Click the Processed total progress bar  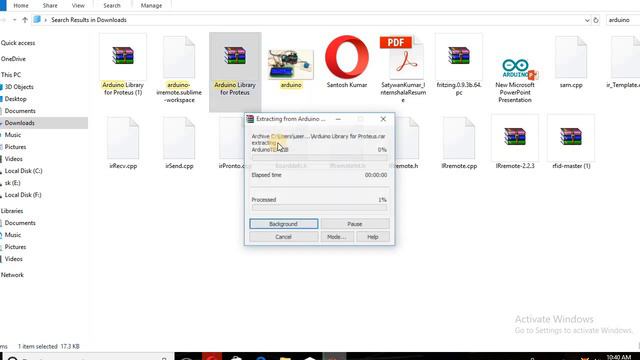point(319,207)
